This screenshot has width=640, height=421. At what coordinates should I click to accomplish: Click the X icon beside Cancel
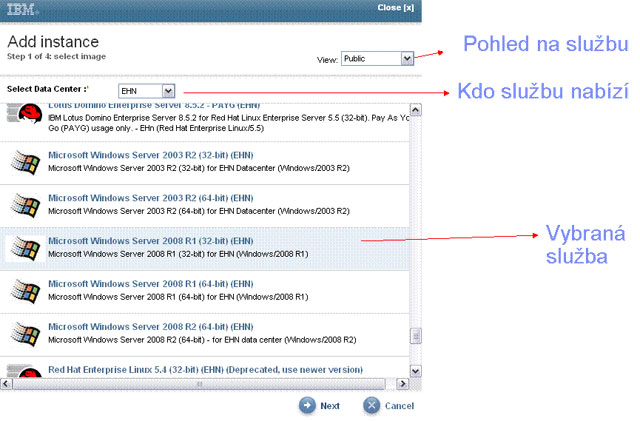coord(371,405)
